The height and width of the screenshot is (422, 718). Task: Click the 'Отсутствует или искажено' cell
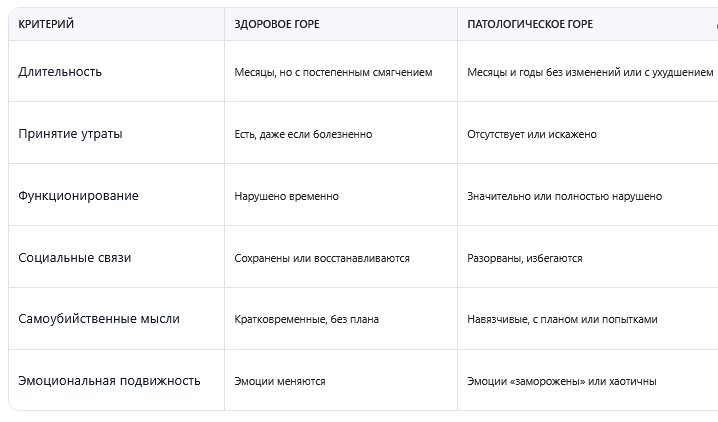531,135
